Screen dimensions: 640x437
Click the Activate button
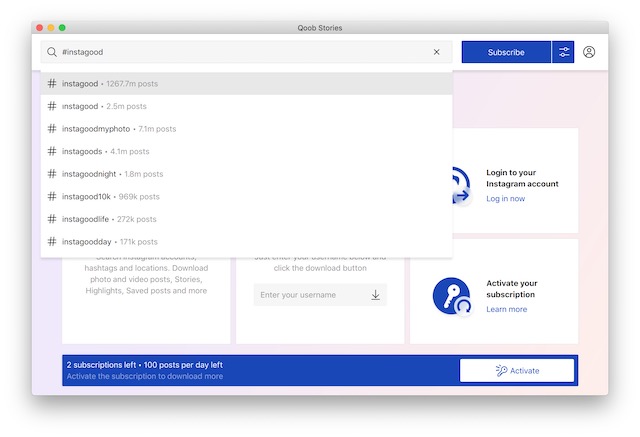pos(517,370)
